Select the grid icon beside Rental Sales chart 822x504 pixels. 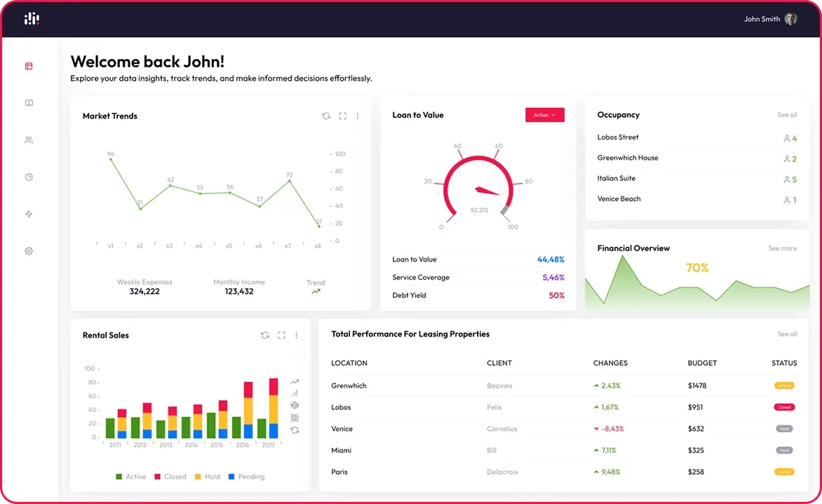point(295,418)
